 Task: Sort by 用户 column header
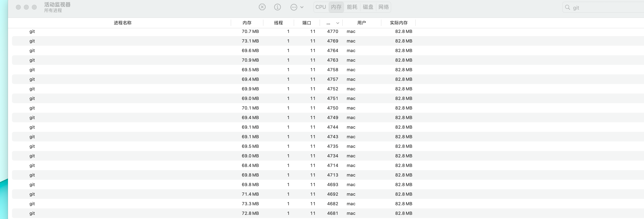361,23
